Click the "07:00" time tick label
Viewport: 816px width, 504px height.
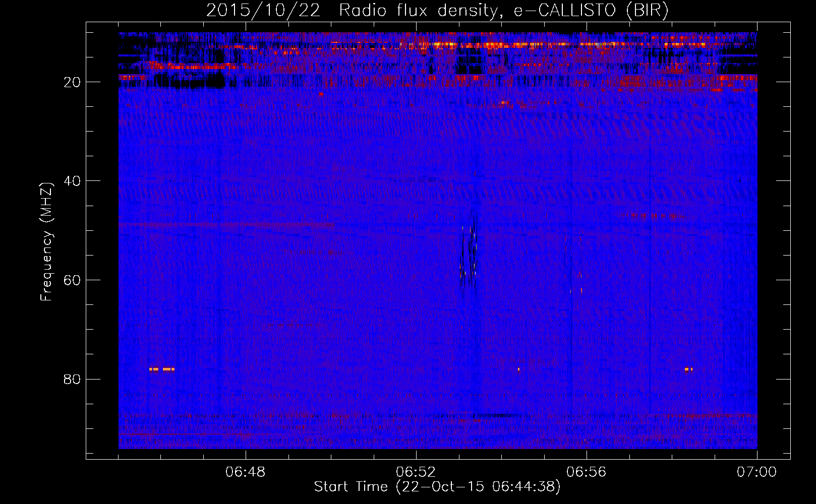click(757, 472)
